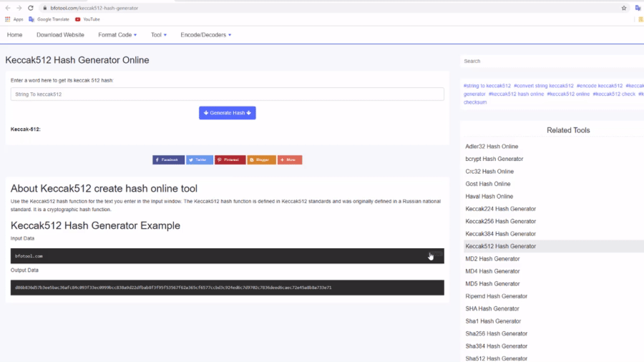Open Google Translate bookmark

[x=49, y=19]
